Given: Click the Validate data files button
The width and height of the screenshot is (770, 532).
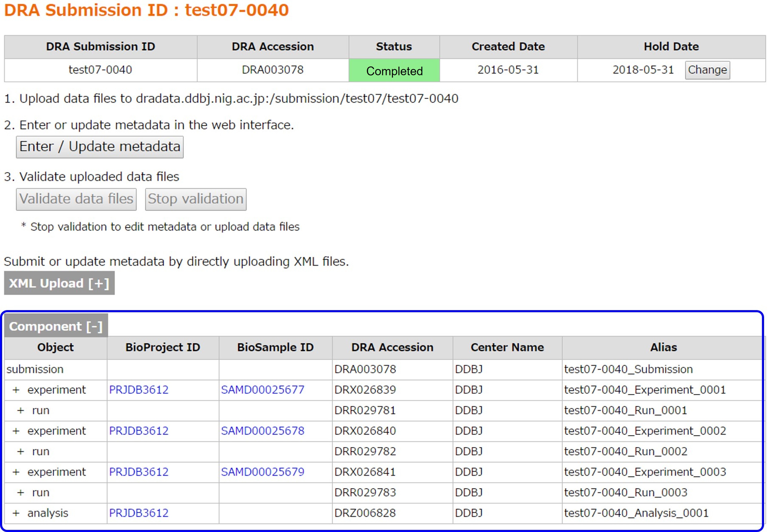Looking at the screenshot, I should (x=76, y=199).
